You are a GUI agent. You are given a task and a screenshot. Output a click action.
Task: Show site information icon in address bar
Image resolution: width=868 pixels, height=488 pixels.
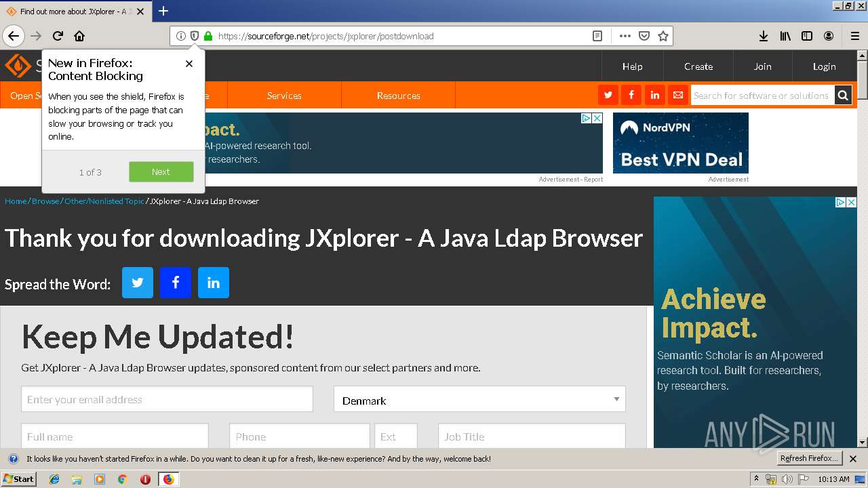pyautogui.click(x=181, y=36)
